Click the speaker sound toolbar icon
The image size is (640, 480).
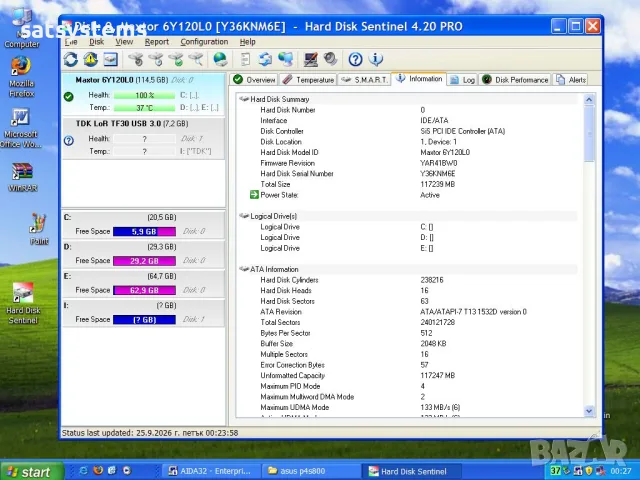pyautogui.click(x=330, y=60)
